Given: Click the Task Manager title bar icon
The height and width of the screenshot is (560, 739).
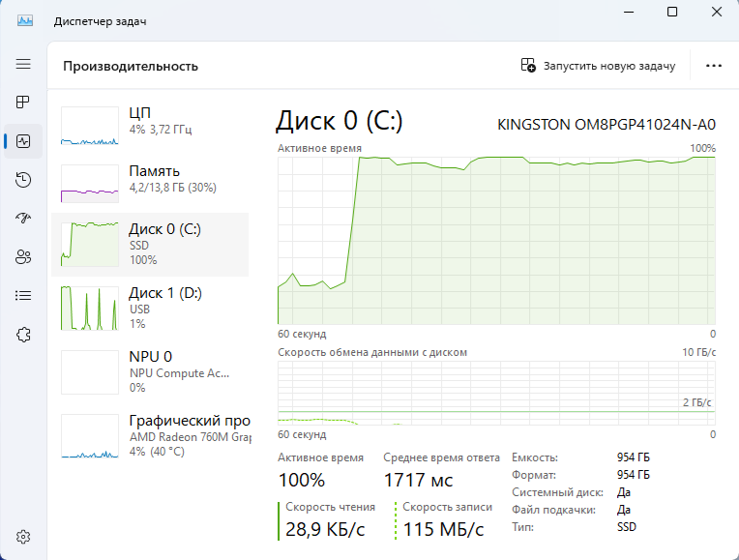Looking at the screenshot, I should (x=24, y=21).
